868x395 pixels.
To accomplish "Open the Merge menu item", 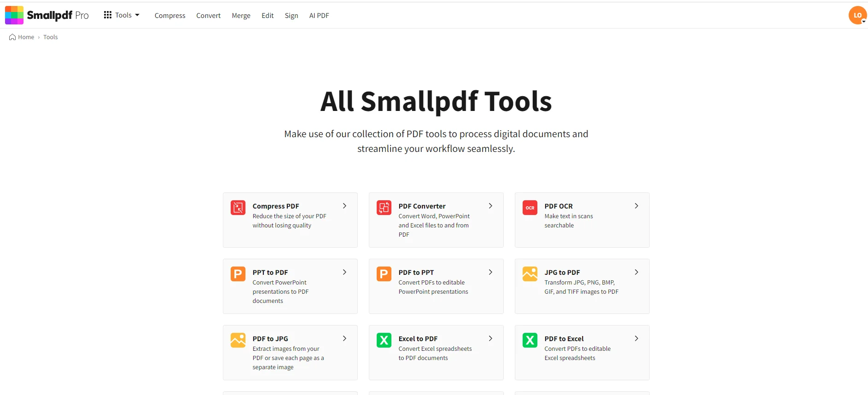I will (x=241, y=16).
